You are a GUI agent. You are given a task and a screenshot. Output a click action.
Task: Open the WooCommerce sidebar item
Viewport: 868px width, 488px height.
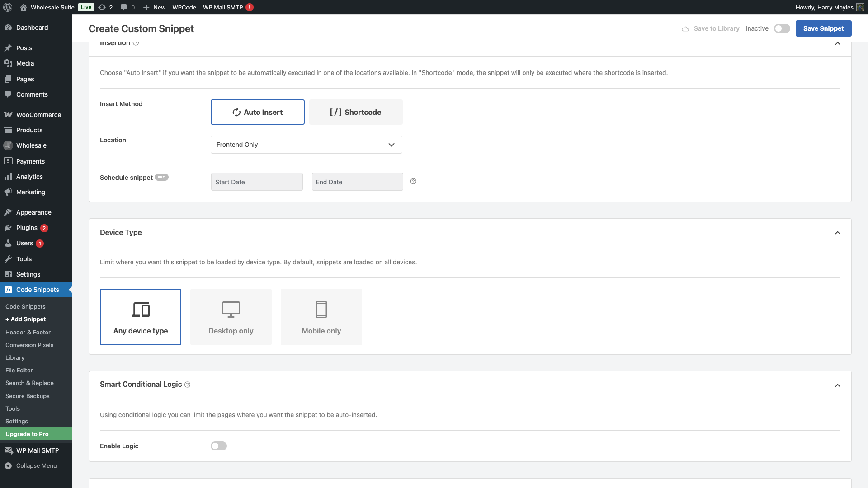point(37,114)
